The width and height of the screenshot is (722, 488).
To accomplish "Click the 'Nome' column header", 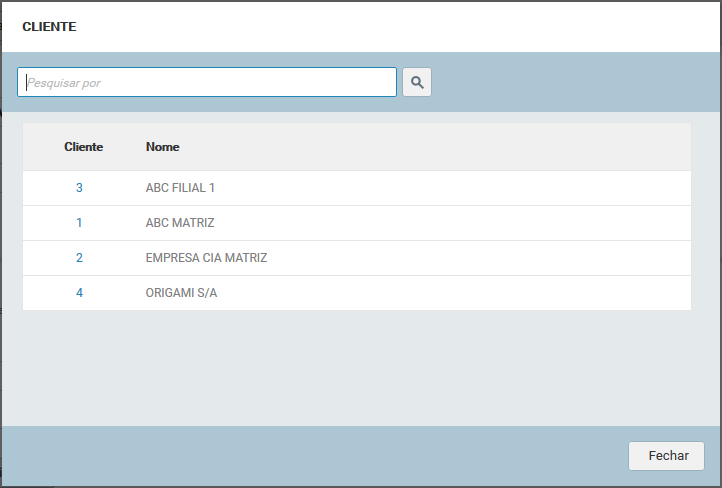I will point(163,147).
